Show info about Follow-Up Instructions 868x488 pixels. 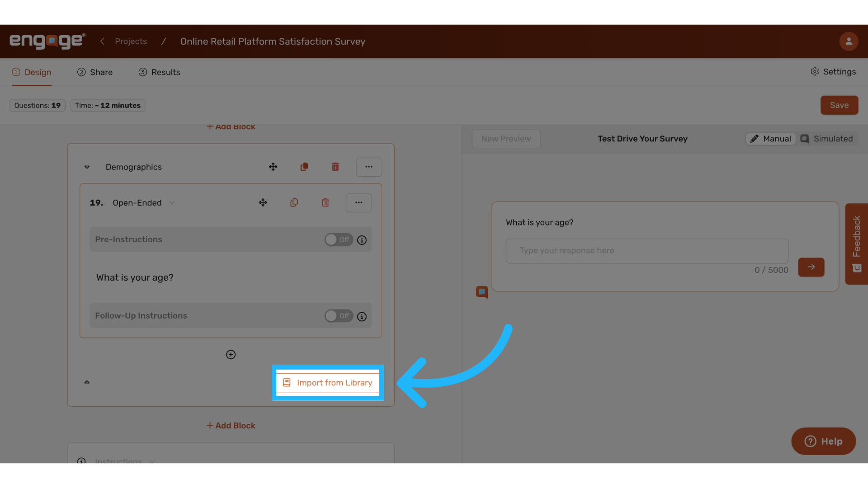362,316
